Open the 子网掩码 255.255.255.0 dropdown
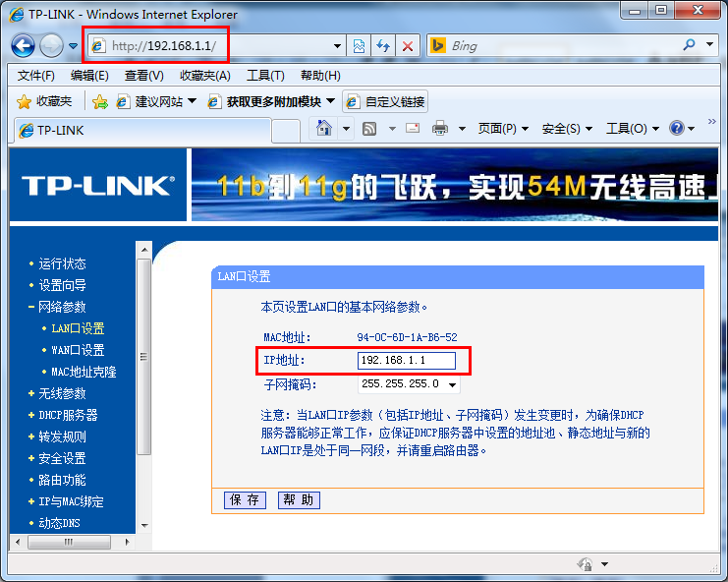The width and height of the screenshot is (728, 582). pos(409,384)
